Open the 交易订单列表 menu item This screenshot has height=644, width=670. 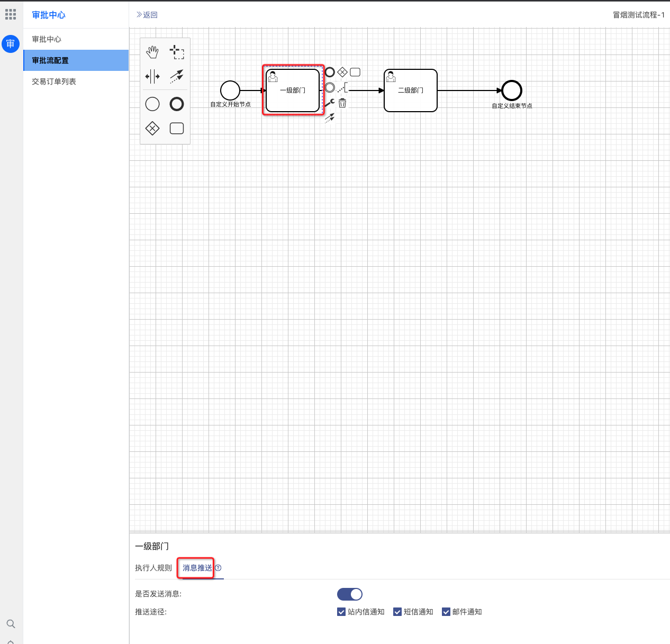click(x=54, y=81)
